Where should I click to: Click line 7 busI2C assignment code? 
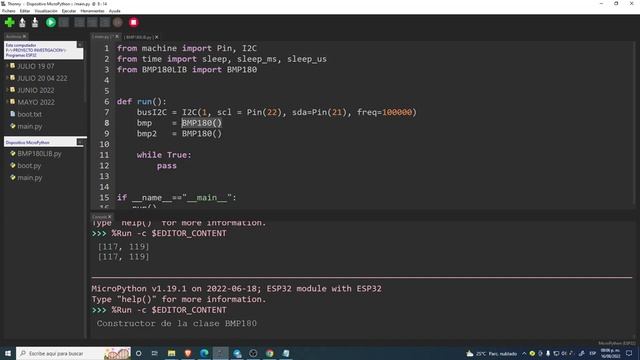pyautogui.click(x=277, y=112)
